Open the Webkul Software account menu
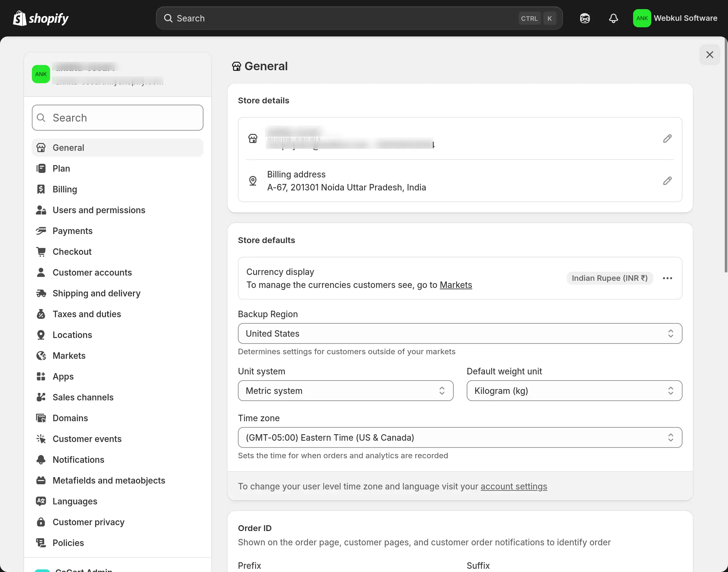The height and width of the screenshot is (572, 728). 675,18
